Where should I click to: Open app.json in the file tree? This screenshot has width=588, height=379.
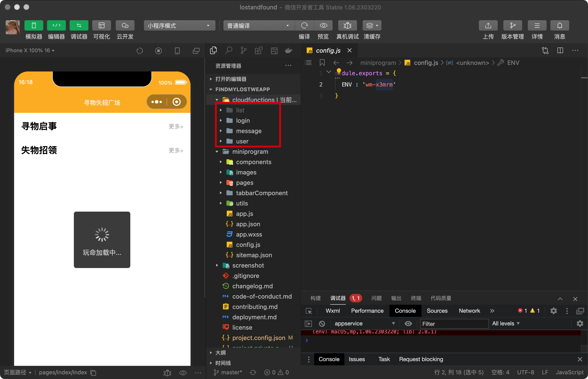(x=248, y=224)
